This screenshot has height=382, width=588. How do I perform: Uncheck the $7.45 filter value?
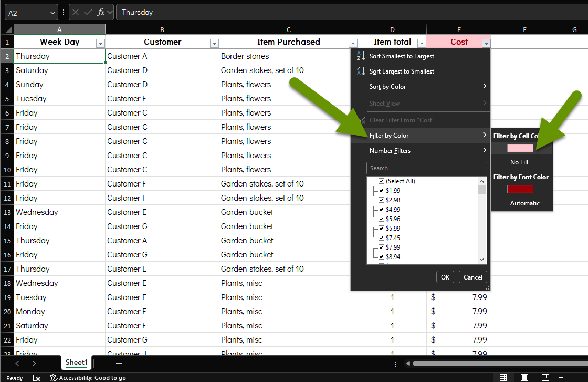(x=381, y=238)
